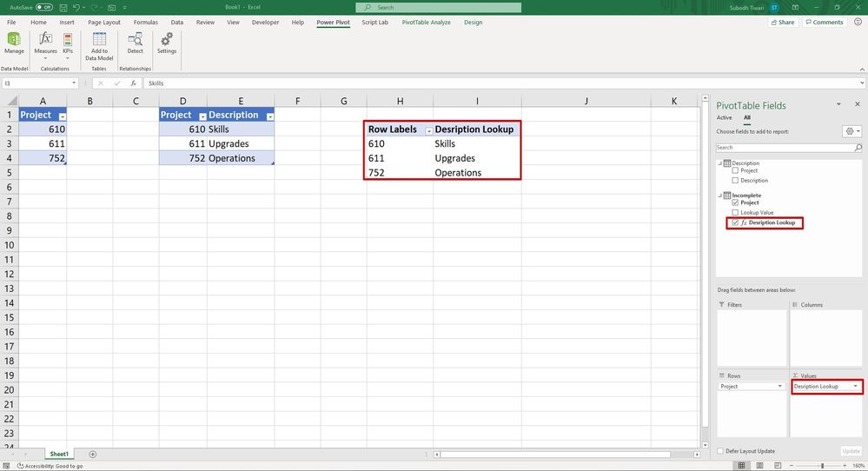Image resolution: width=868 pixels, height=471 pixels.
Task: Uncheck Project field under Incomplete table
Action: [735, 202]
